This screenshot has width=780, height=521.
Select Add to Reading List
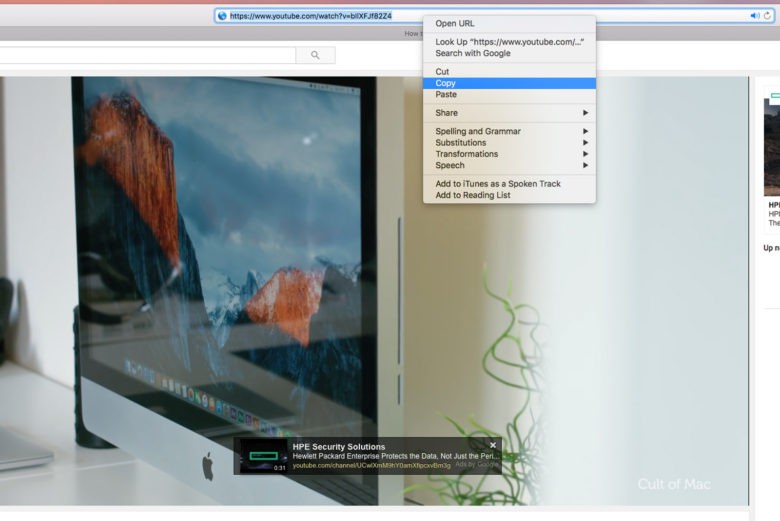473,195
